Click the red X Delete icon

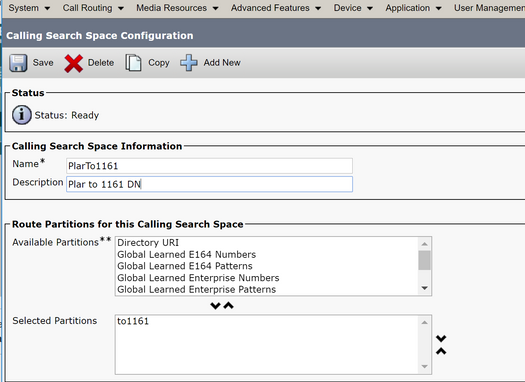(x=74, y=63)
